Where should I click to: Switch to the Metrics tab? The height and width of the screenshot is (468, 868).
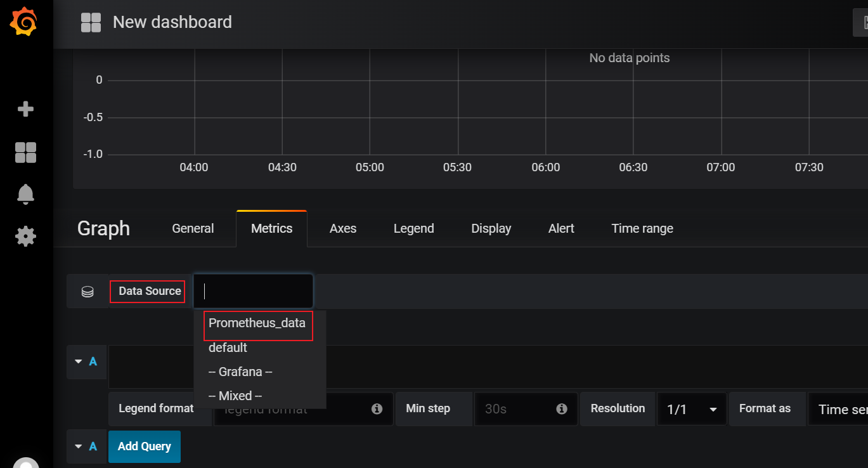(x=271, y=228)
